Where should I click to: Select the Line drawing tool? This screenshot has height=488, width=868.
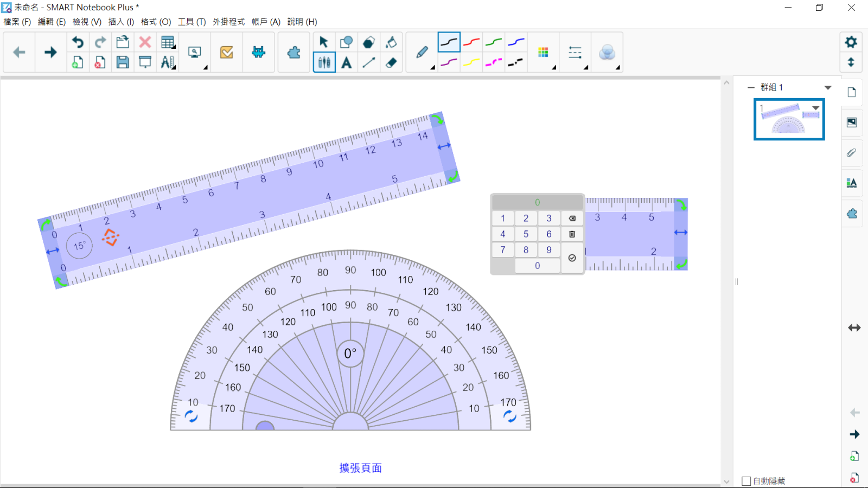click(x=369, y=63)
